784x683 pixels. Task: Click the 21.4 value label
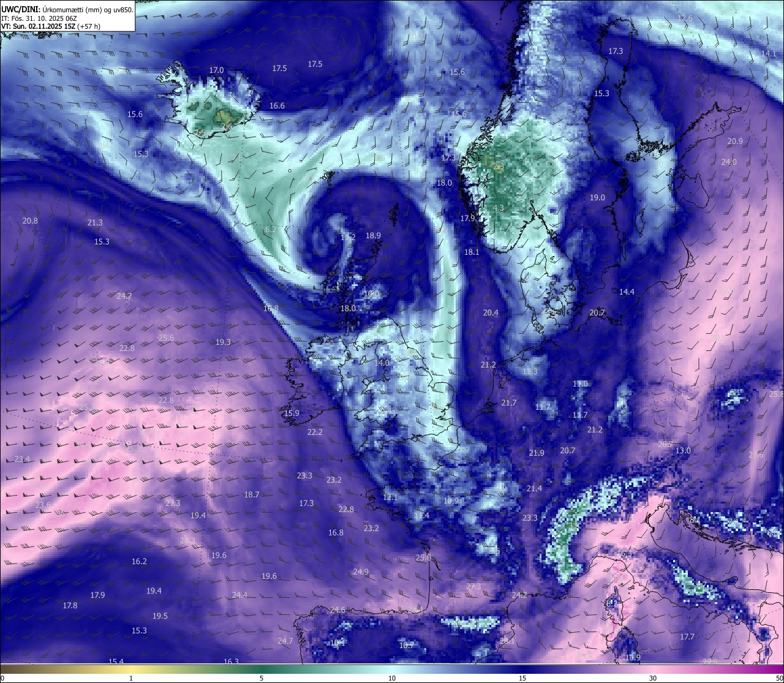point(534,489)
